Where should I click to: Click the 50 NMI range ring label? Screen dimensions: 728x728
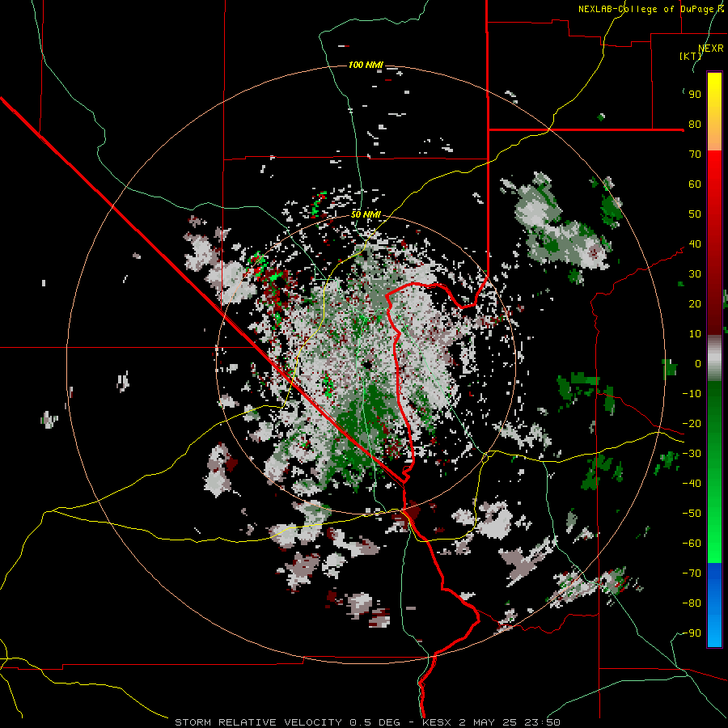click(366, 214)
